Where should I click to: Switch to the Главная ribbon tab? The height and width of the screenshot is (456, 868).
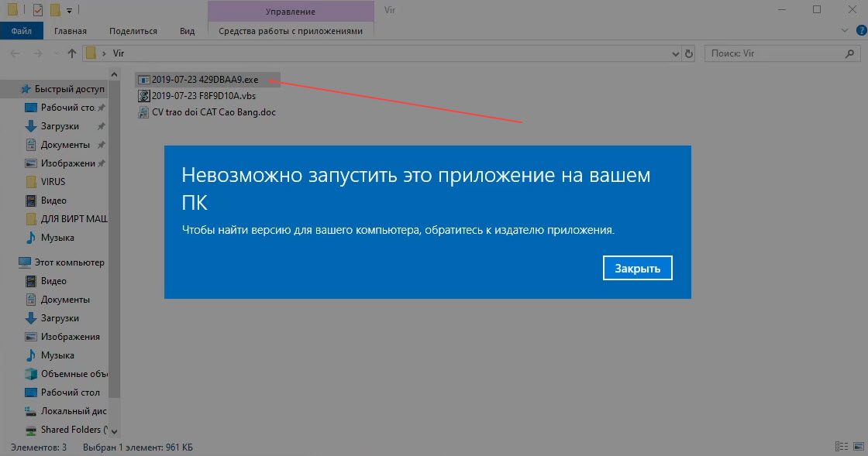[71, 31]
